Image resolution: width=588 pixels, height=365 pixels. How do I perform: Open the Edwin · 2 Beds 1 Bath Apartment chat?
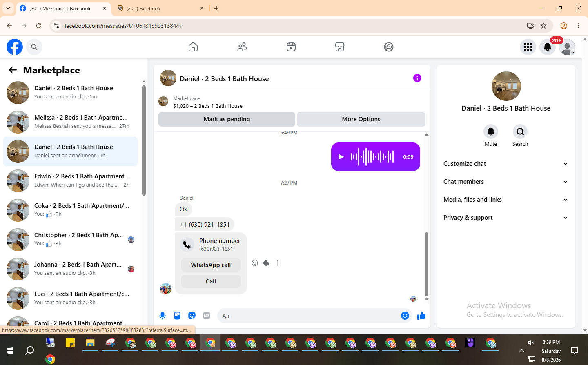pos(70,181)
